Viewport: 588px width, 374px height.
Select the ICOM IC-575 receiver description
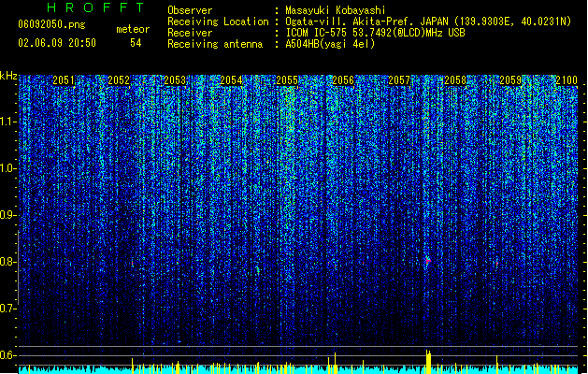(x=376, y=33)
